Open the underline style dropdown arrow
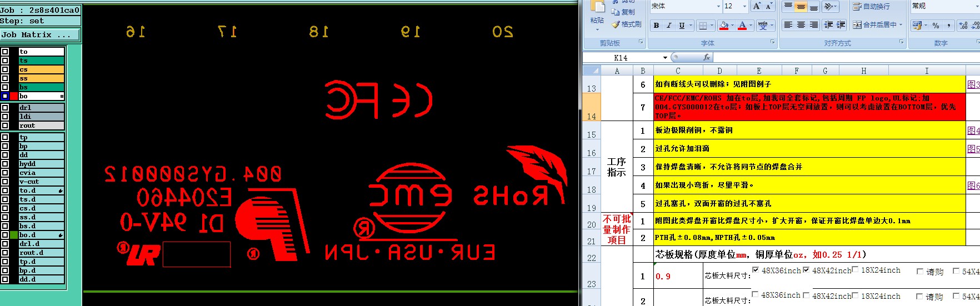980x306 pixels. click(x=691, y=26)
